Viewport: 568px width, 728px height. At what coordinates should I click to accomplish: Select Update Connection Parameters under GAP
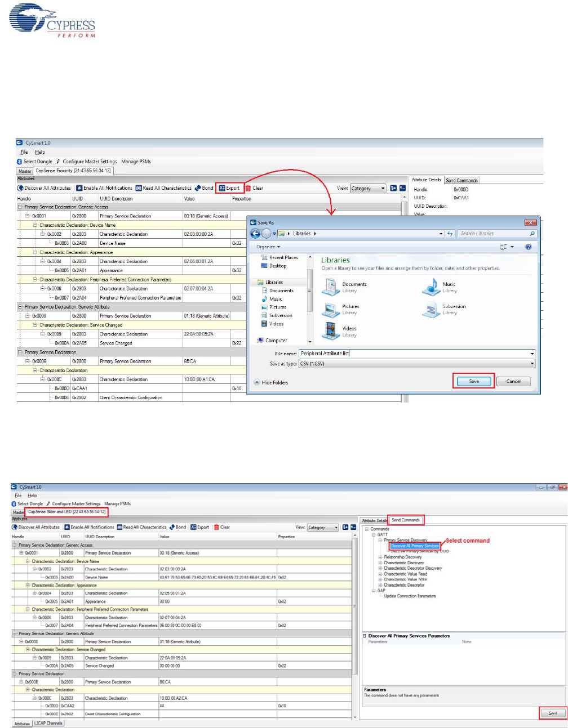point(410,596)
